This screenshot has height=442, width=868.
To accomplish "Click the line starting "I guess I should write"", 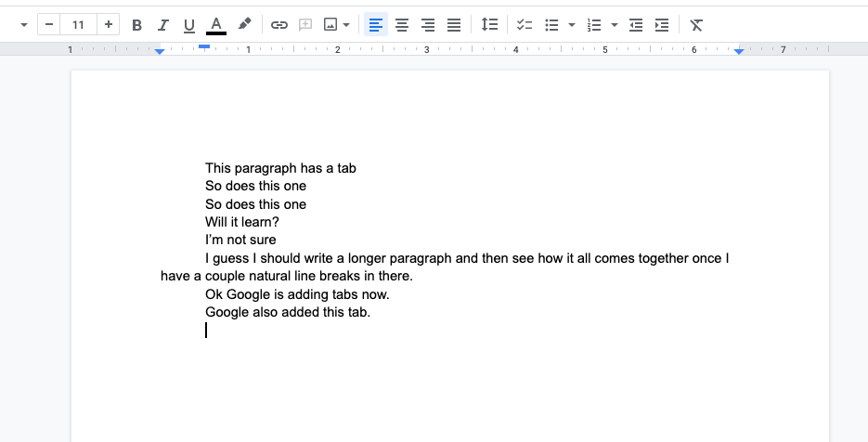I will [x=467, y=258].
